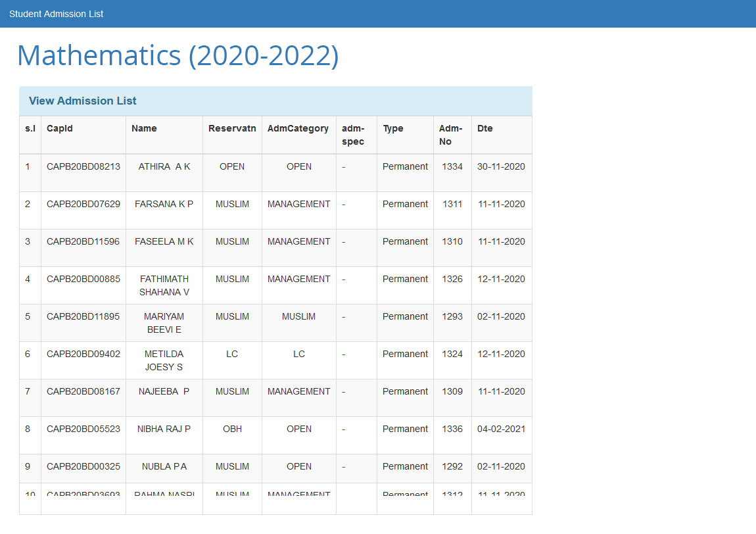Select the Reservatn column header

point(232,128)
